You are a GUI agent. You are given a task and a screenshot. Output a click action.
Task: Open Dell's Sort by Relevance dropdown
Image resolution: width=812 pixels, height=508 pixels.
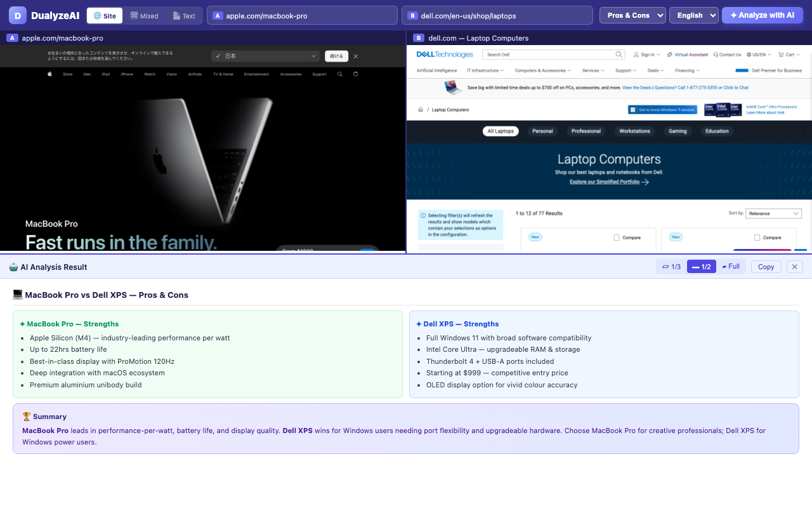tap(773, 213)
